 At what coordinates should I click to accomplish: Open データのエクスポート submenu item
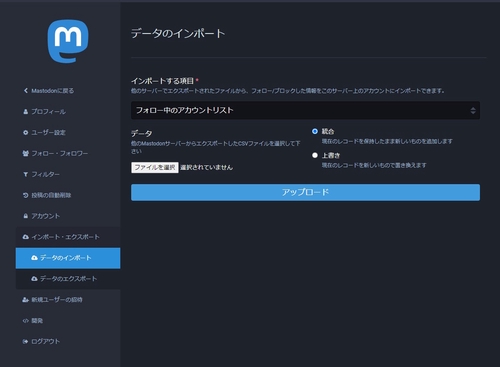(68, 279)
